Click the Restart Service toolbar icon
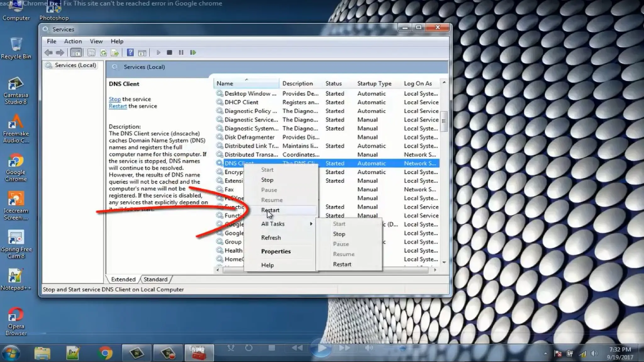 [193, 52]
